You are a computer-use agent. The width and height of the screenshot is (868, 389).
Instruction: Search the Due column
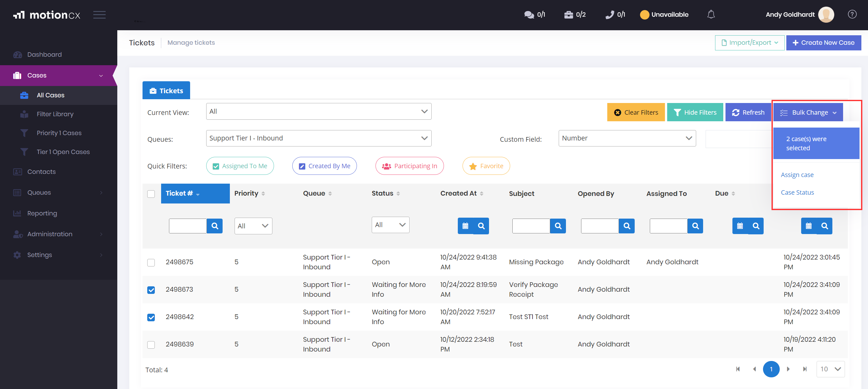click(756, 226)
